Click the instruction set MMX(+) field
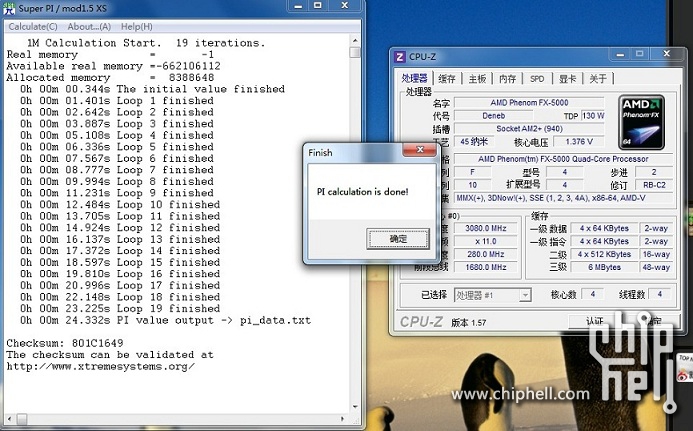Screen dimensions: 693x431 point(564,198)
